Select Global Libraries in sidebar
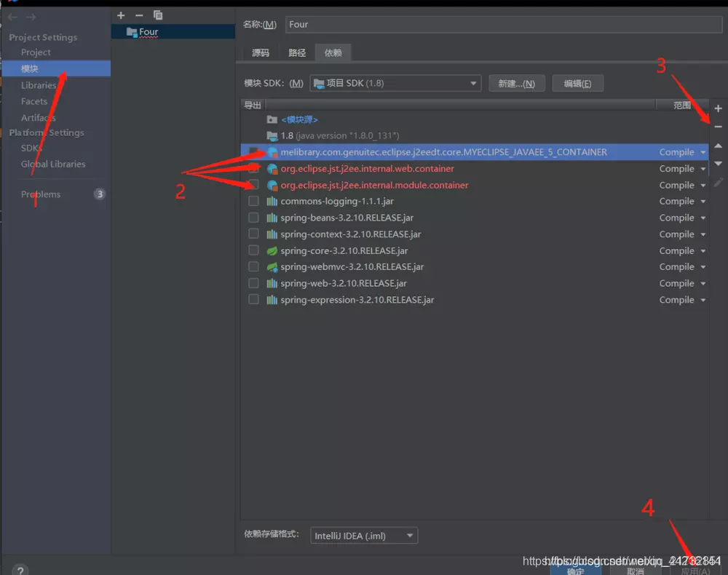 [53, 164]
